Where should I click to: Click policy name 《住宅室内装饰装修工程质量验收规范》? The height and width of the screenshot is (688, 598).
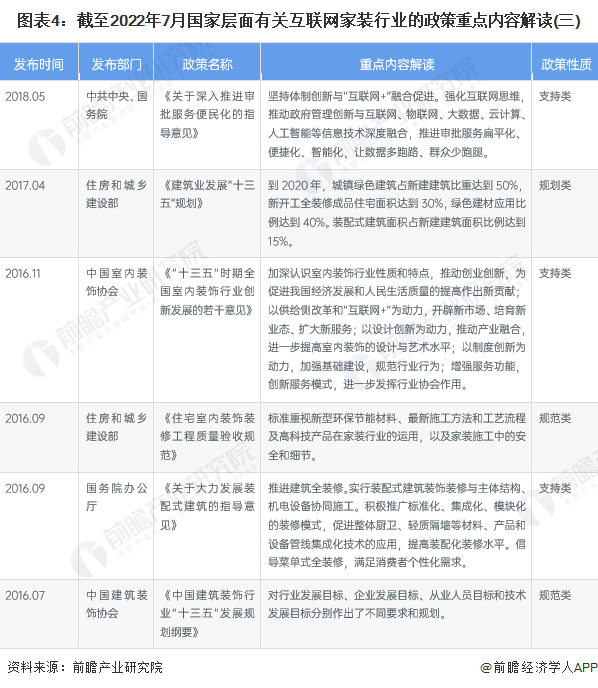pos(207,437)
